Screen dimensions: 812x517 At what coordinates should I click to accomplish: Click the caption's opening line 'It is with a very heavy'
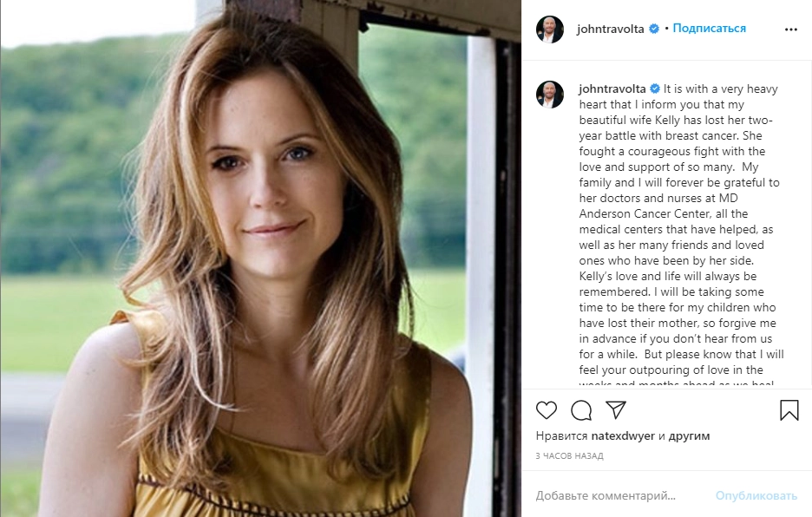[x=721, y=88]
